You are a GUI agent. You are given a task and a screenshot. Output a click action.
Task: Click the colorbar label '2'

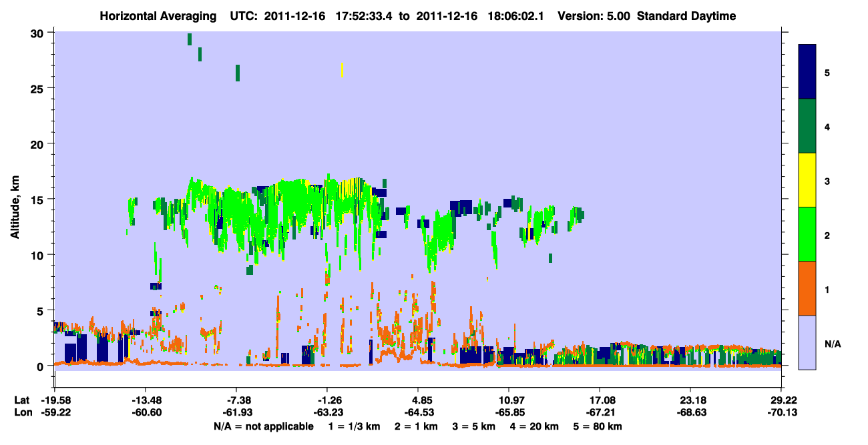click(x=827, y=234)
